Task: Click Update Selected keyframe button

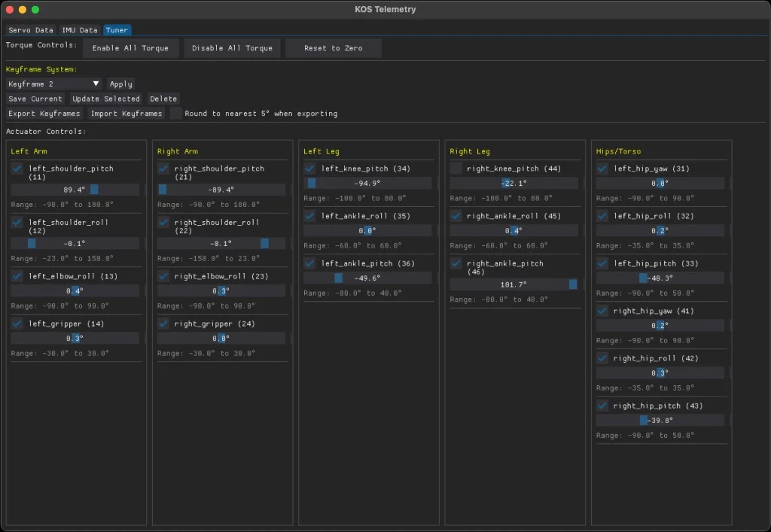Action: coord(106,99)
